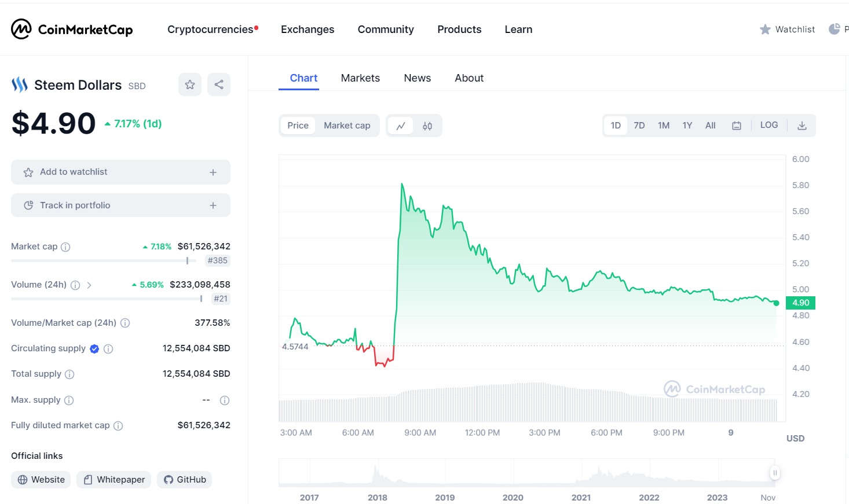Click Volume/Market cap info icon
This screenshot has height=504, width=849.
[125, 323]
